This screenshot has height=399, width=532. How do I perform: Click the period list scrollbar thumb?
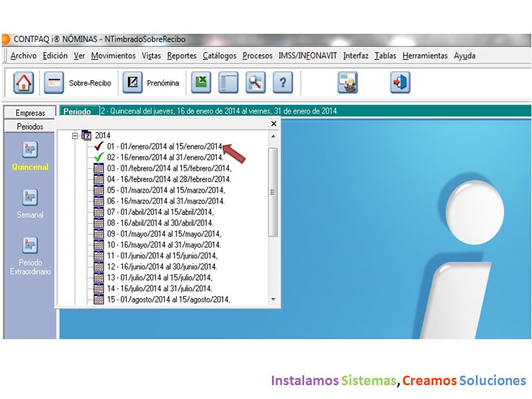tap(273, 192)
